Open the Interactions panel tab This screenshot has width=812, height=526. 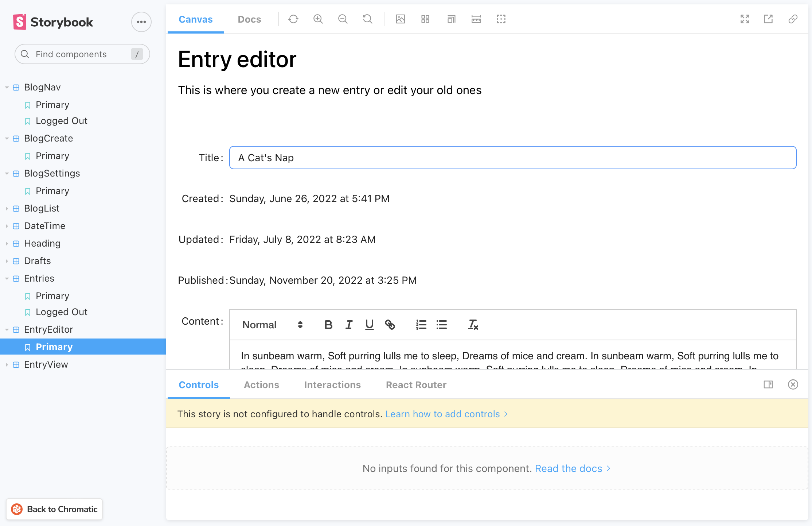(332, 385)
